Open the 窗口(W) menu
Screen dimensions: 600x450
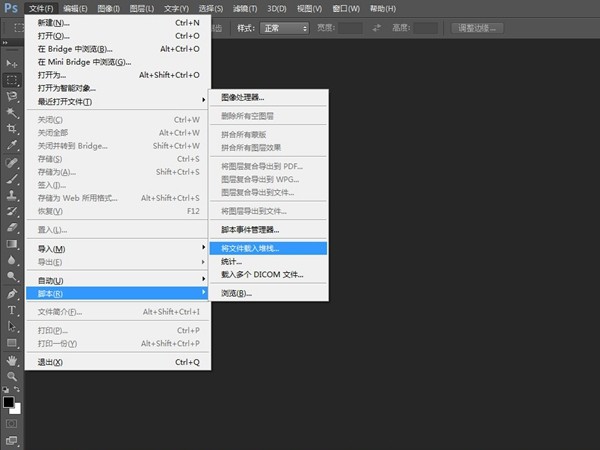click(346, 8)
